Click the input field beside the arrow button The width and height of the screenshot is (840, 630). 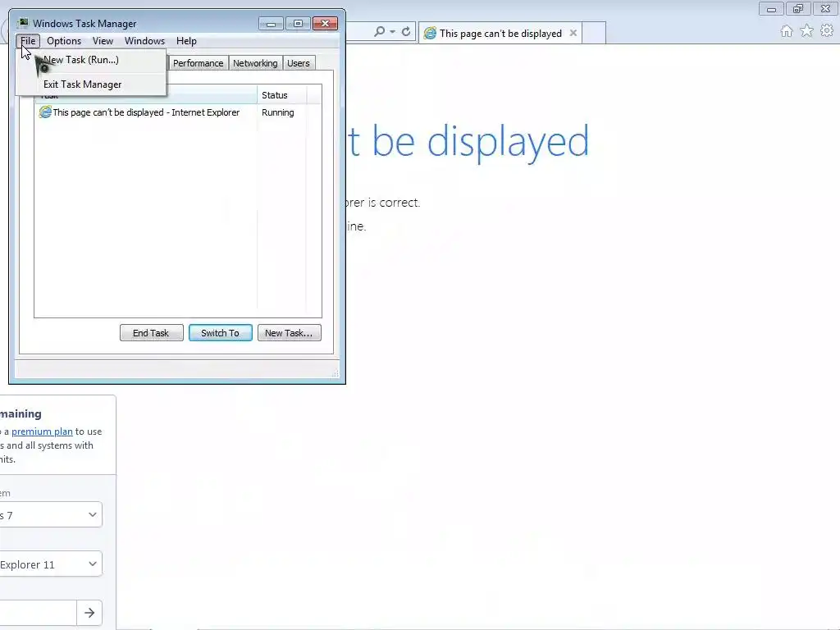pos(38,612)
